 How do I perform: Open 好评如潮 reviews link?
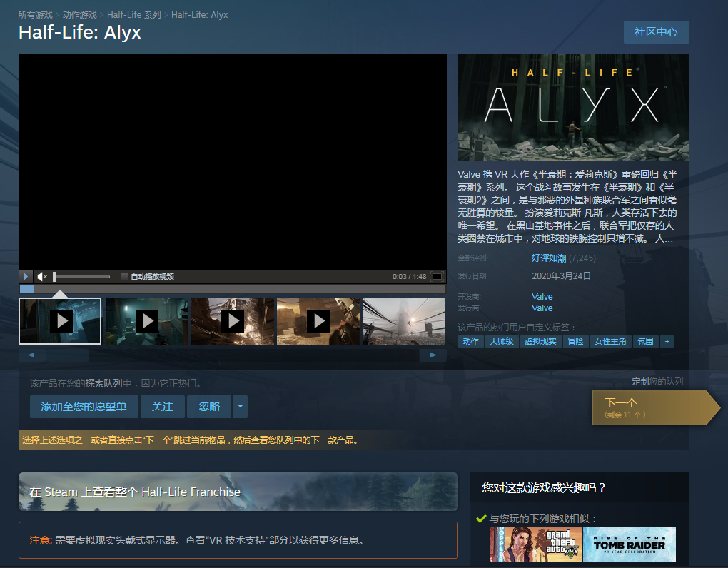coord(549,258)
